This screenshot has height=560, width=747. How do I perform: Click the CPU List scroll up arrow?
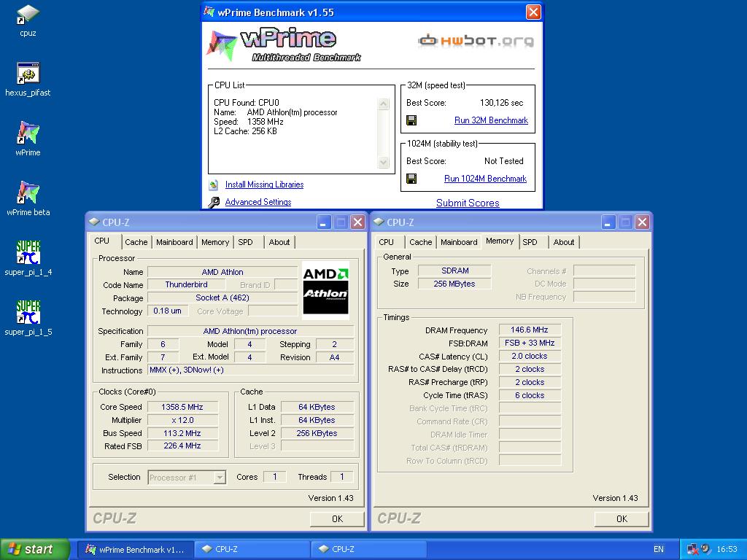(x=384, y=104)
